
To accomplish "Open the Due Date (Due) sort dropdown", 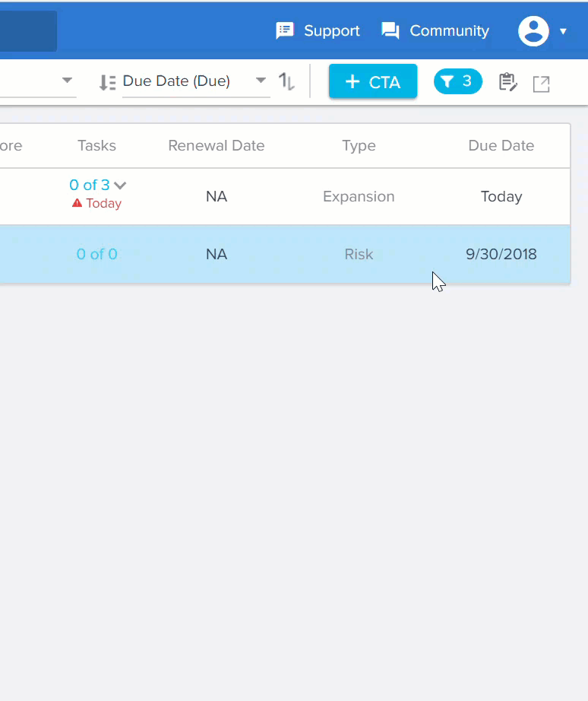I will point(261,81).
